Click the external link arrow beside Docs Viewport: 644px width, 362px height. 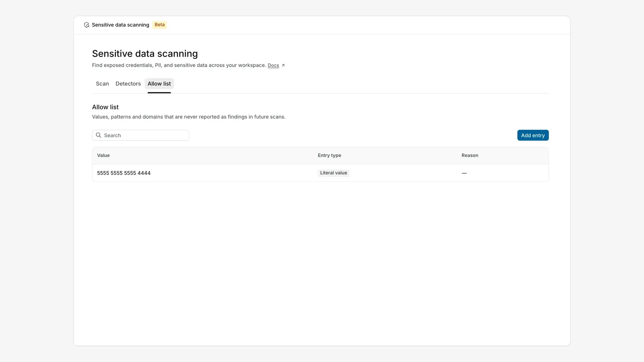283,65
